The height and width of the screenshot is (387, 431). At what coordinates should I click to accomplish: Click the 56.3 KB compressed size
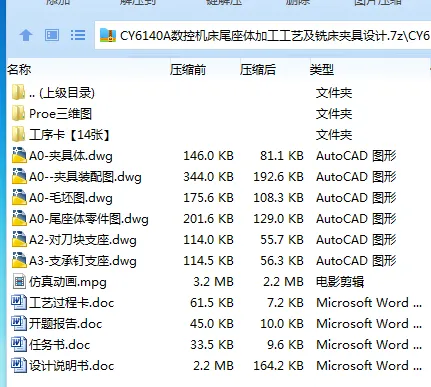coord(282,261)
